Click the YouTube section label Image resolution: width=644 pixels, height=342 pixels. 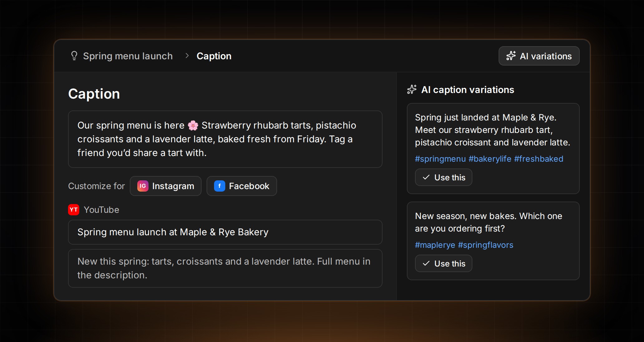tap(101, 210)
